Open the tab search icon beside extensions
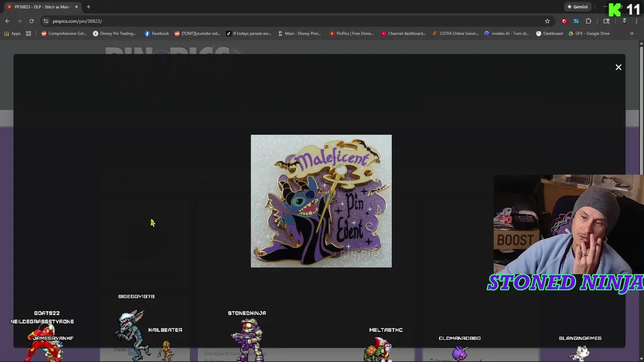644x362 pixels. 606,21
